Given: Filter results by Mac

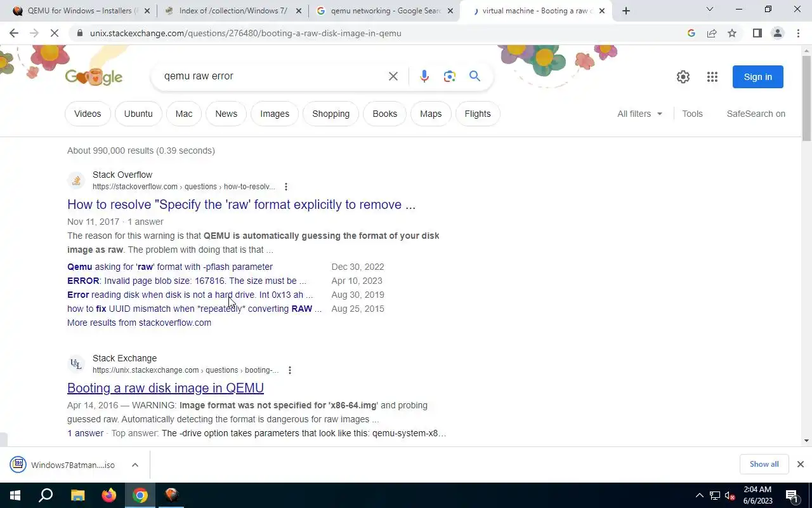Looking at the screenshot, I should 184,114.
